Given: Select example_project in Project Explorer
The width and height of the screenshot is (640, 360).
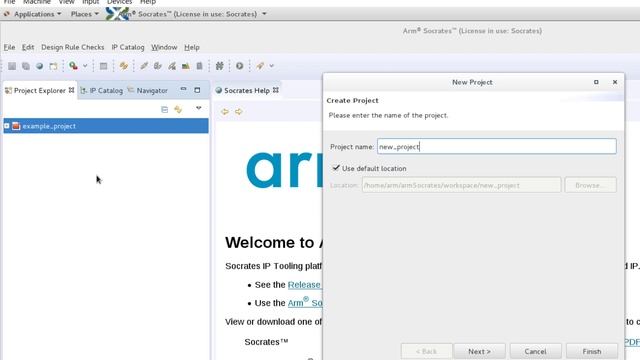Looking at the screenshot, I should (106, 126).
